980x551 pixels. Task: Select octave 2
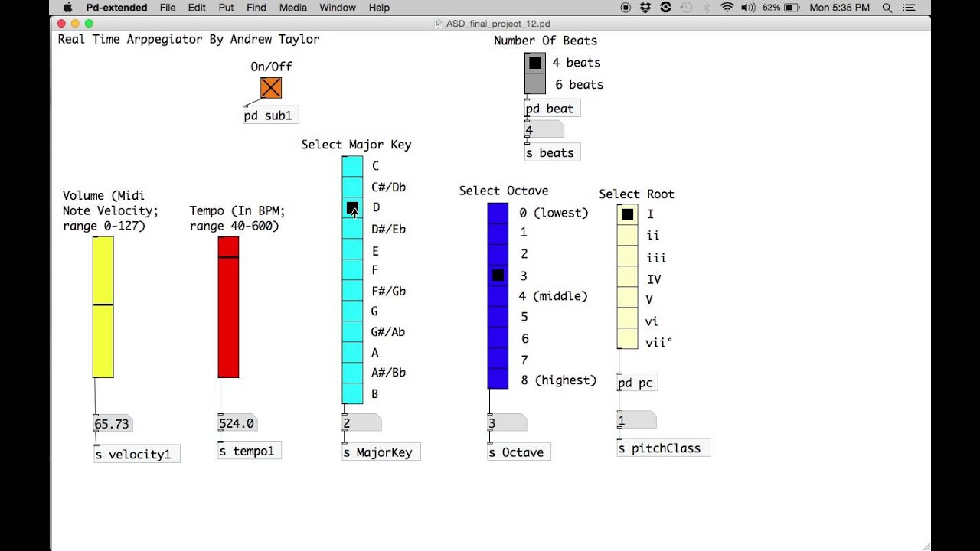point(498,254)
